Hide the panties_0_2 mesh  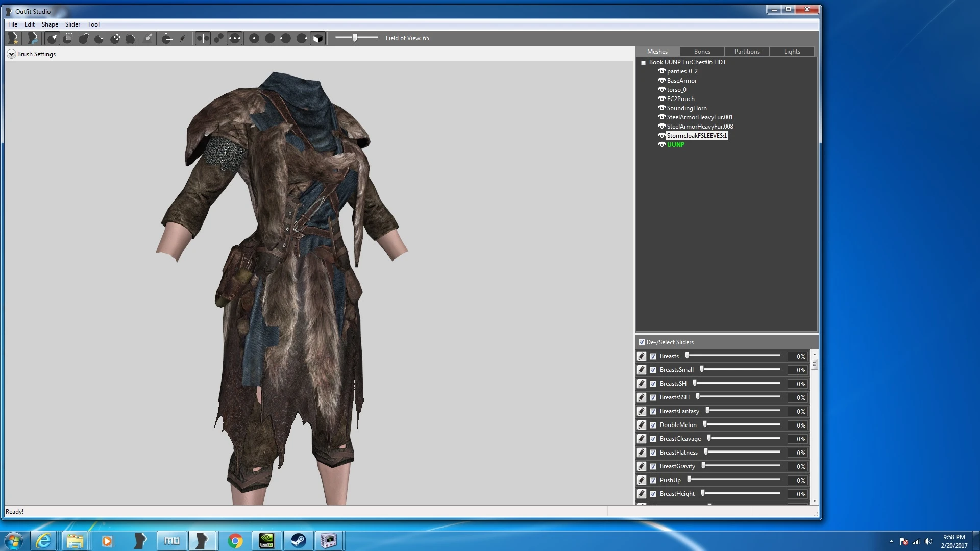(661, 71)
